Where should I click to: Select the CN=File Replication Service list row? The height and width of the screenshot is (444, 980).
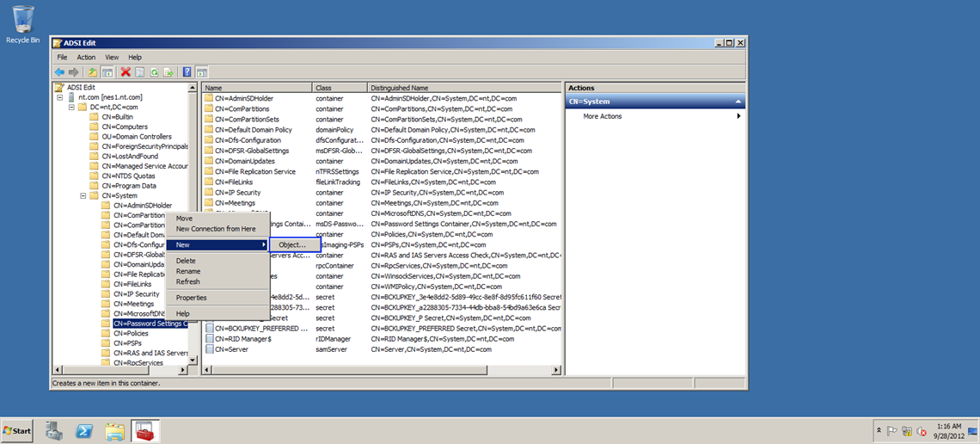click(x=381, y=171)
